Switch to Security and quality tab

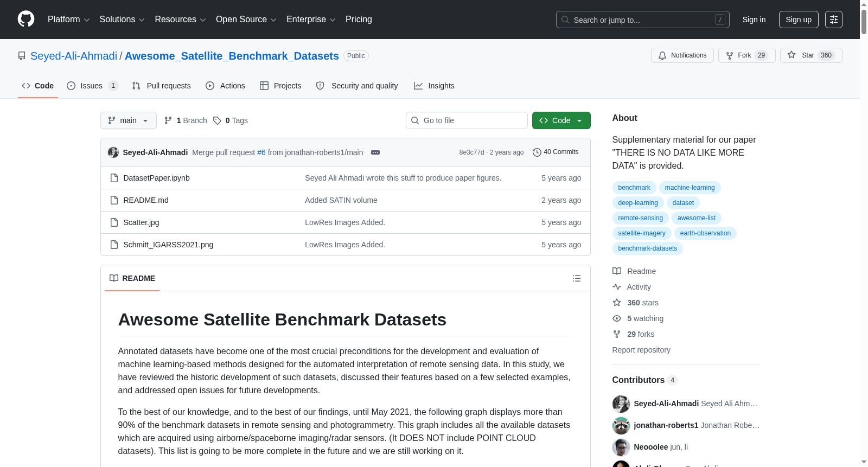pos(357,86)
